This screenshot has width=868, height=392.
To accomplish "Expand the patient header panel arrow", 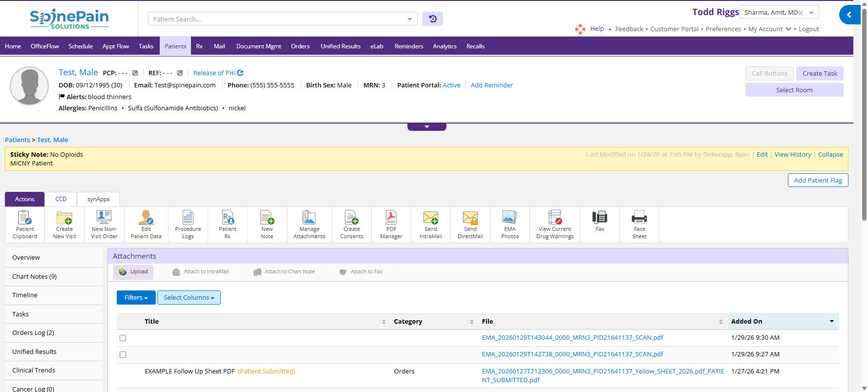I will 427,127.
